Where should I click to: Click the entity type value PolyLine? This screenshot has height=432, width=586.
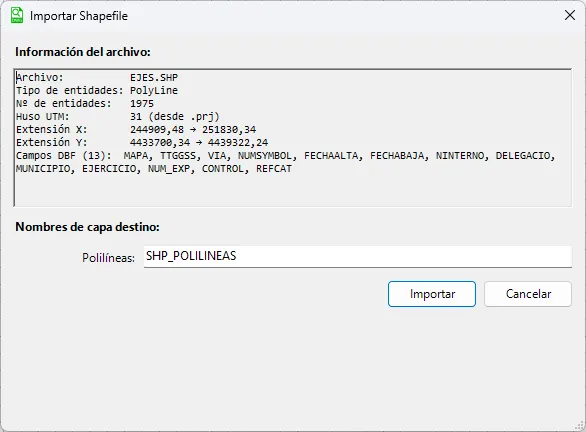click(154, 90)
